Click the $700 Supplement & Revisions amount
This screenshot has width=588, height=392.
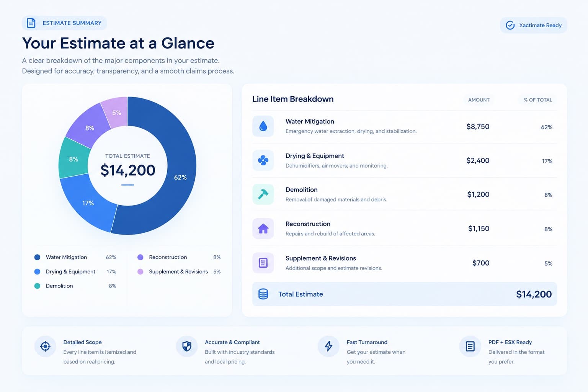(x=481, y=263)
